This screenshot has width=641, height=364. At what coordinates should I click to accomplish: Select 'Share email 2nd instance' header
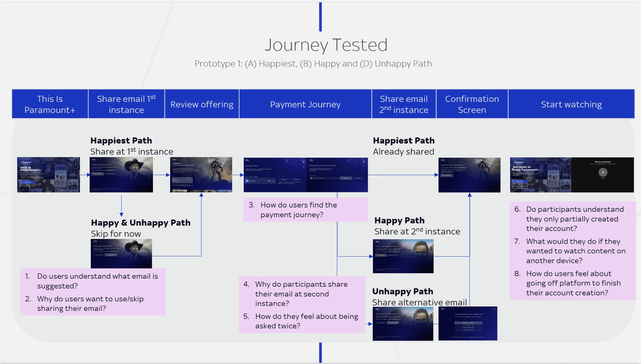click(x=404, y=104)
